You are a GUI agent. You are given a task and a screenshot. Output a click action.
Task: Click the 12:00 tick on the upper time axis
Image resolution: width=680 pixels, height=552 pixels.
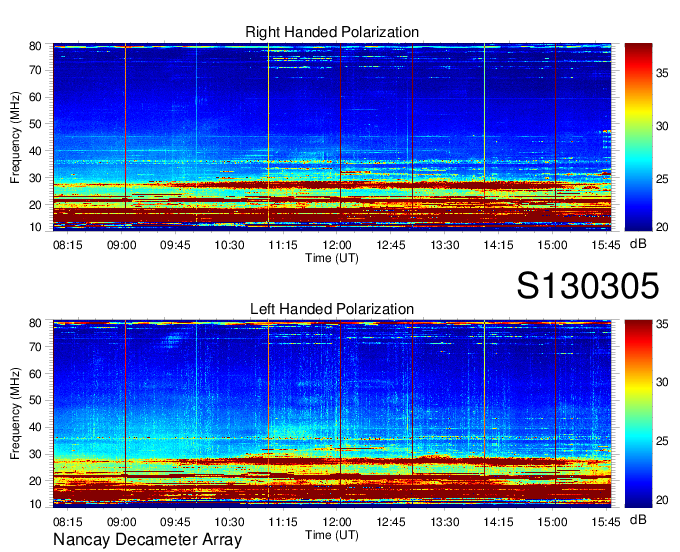[337, 245]
